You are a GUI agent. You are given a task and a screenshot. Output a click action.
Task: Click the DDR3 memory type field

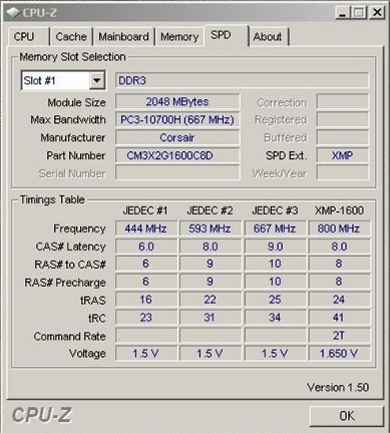242,80
